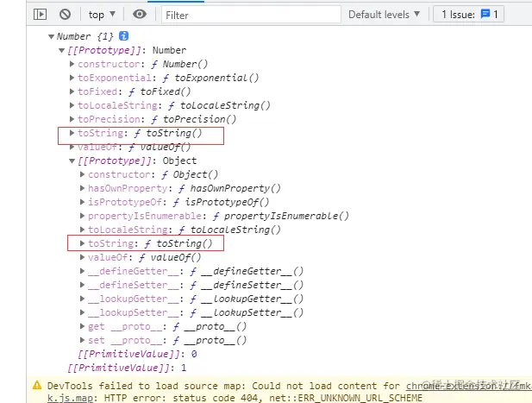Expand valueOf under Number prototype

coord(72,147)
